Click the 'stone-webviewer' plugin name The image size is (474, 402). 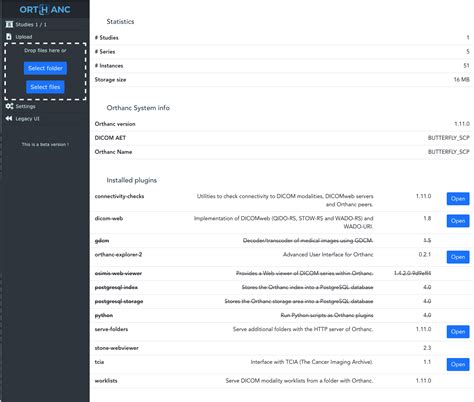117,348
